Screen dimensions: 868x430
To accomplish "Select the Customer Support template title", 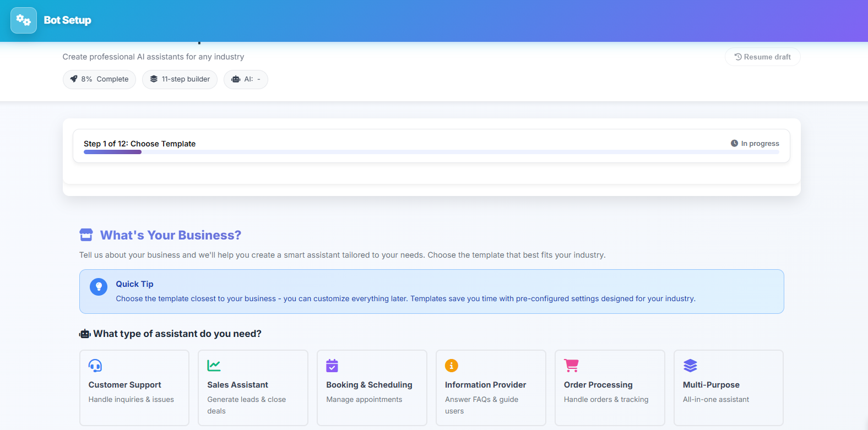I will coord(125,385).
